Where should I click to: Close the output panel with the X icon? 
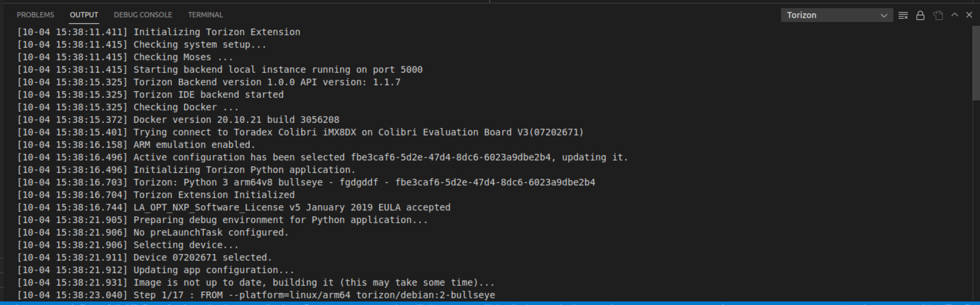pos(969,15)
